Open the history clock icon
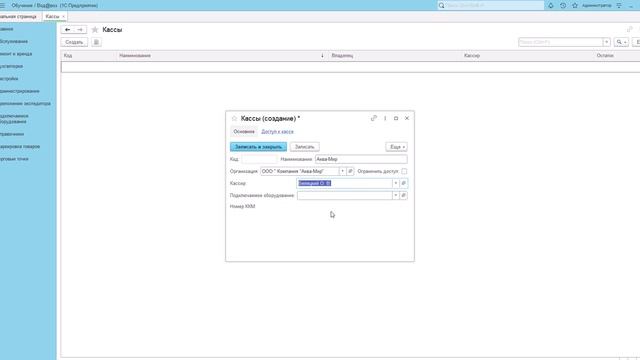The image size is (640, 360). pos(563,5)
